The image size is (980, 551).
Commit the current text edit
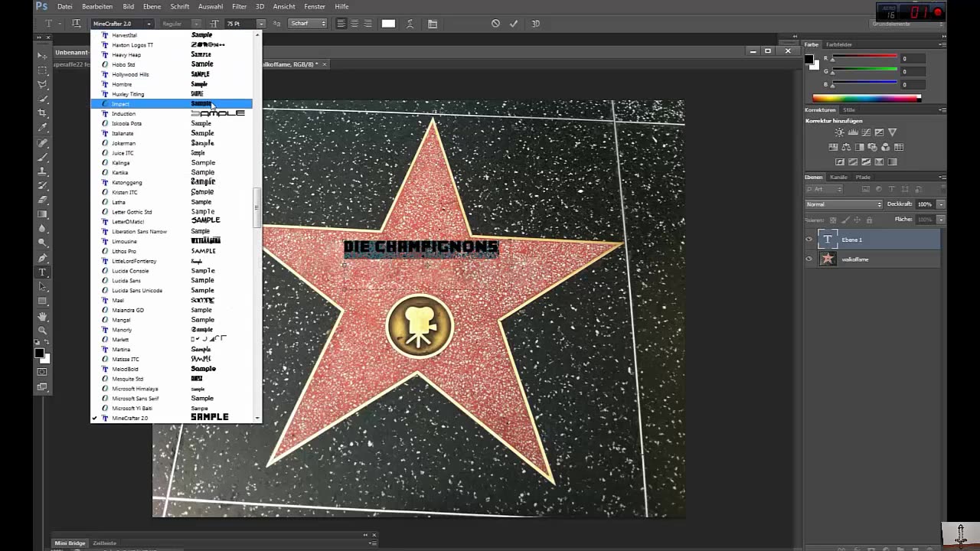(514, 24)
